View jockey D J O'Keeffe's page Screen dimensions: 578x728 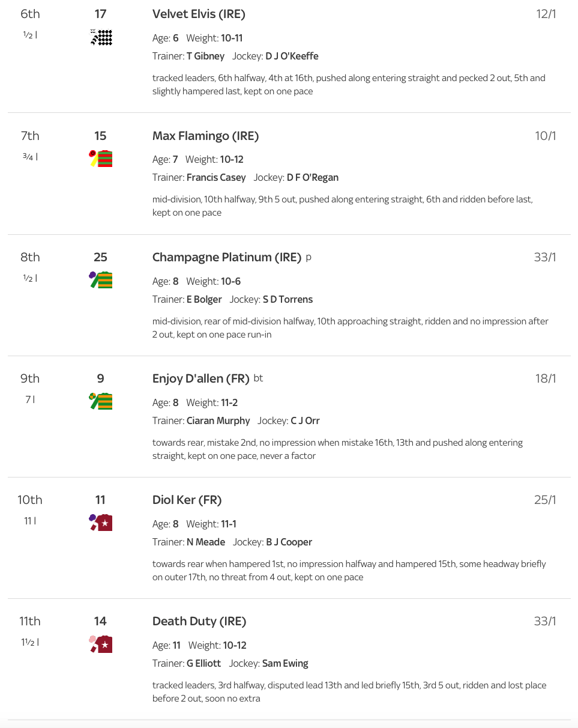(x=292, y=56)
